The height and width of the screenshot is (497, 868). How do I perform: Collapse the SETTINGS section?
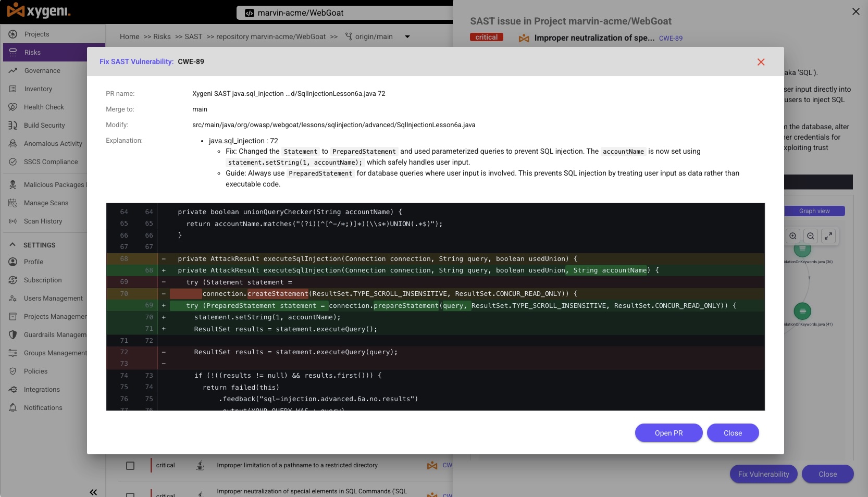click(x=13, y=245)
